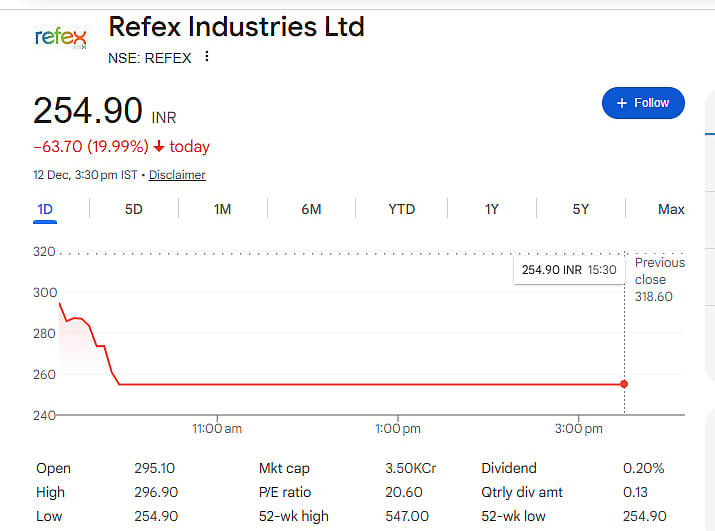Open the Disclaimer link

click(x=178, y=175)
